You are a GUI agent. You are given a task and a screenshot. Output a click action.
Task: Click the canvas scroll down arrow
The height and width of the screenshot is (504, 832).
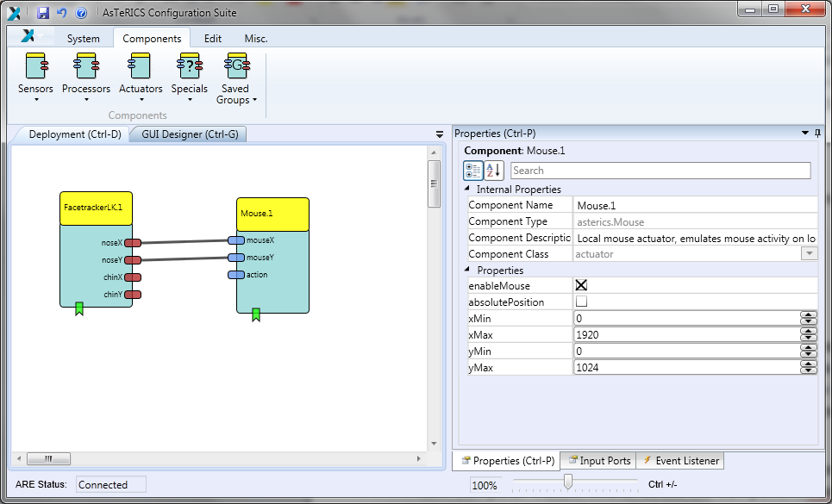(434, 444)
